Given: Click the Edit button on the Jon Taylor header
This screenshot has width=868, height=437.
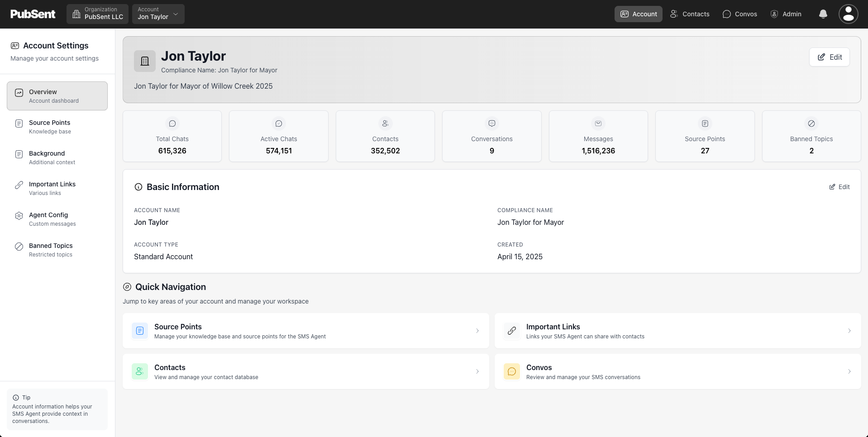Looking at the screenshot, I should point(829,57).
